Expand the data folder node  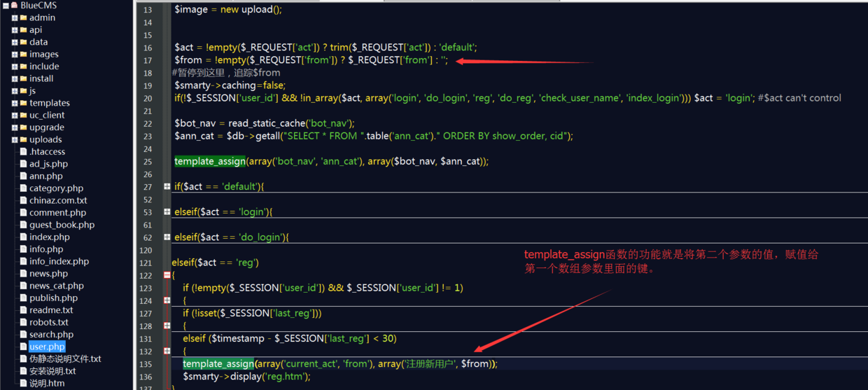[15, 42]
